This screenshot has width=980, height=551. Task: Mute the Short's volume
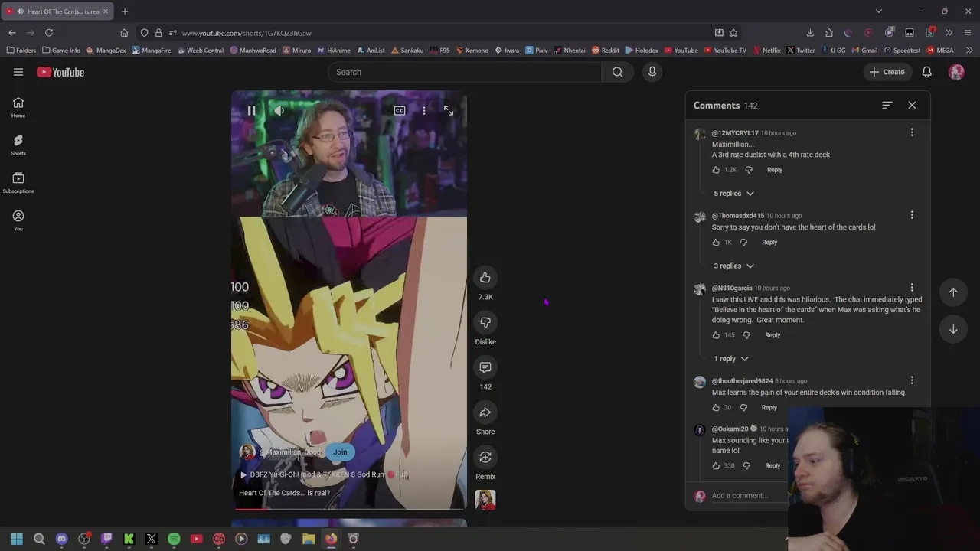pyautogui.click(x=279, y=111)
